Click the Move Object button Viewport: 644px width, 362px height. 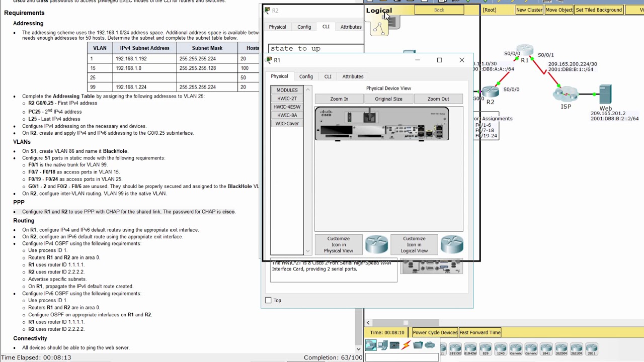coord(559,10)
